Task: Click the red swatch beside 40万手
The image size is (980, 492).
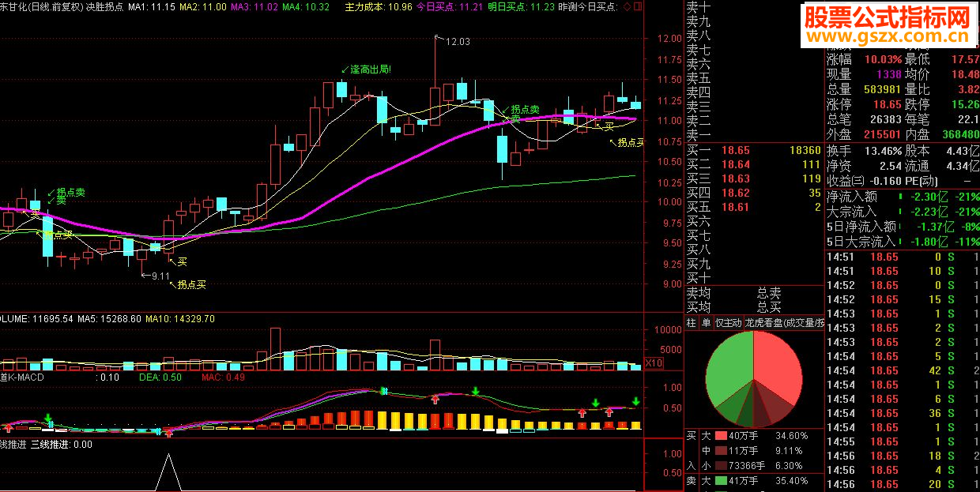Action: [x=720, y=435]
